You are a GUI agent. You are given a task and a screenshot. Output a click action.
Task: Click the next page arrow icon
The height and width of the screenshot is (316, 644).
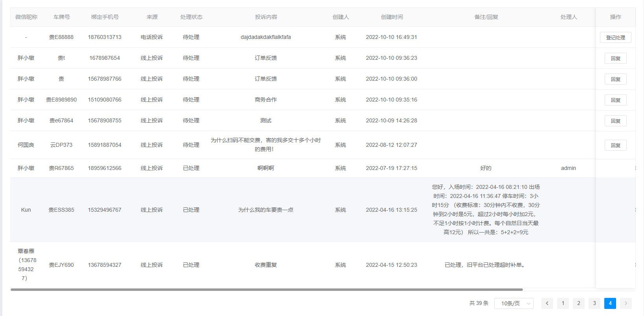point(626,303)
